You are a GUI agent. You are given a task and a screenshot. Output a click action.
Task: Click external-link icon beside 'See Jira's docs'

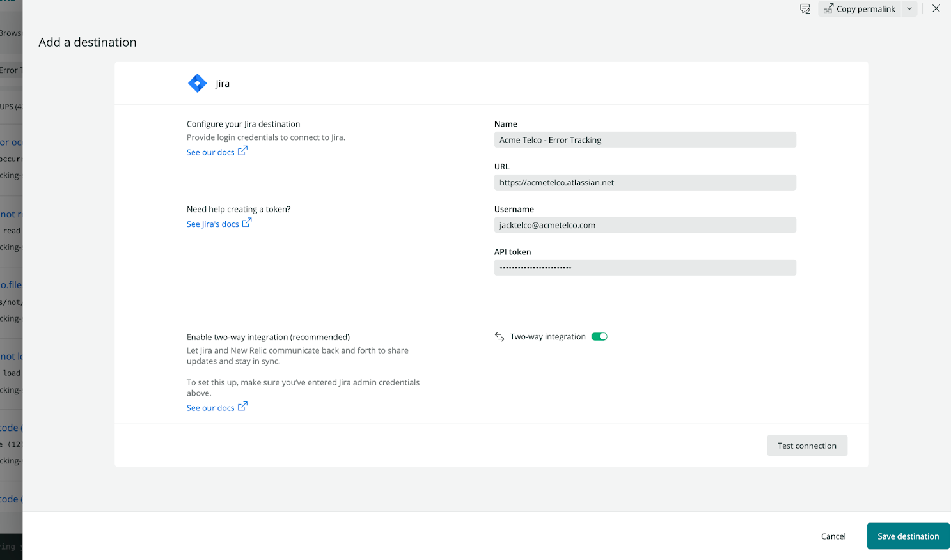(247, 223)
